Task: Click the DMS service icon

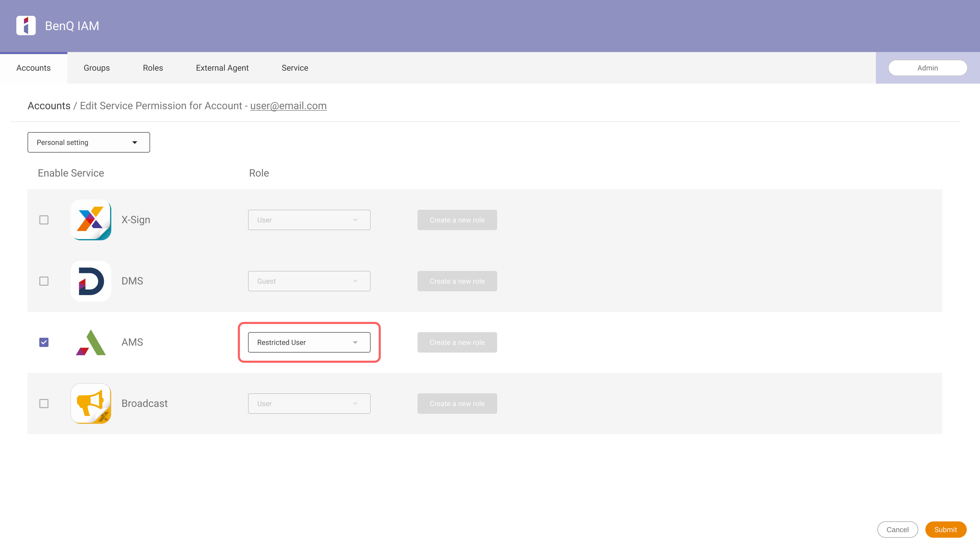Action: click(91, 281)
